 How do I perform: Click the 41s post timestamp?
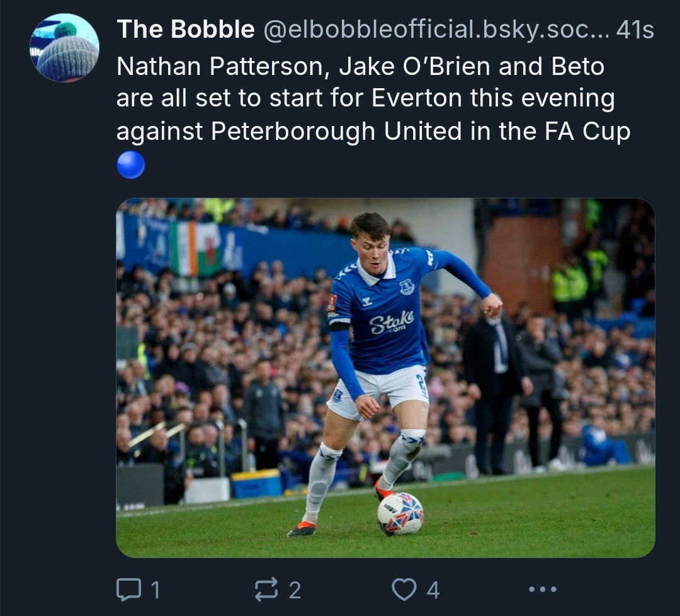(635, 30)
